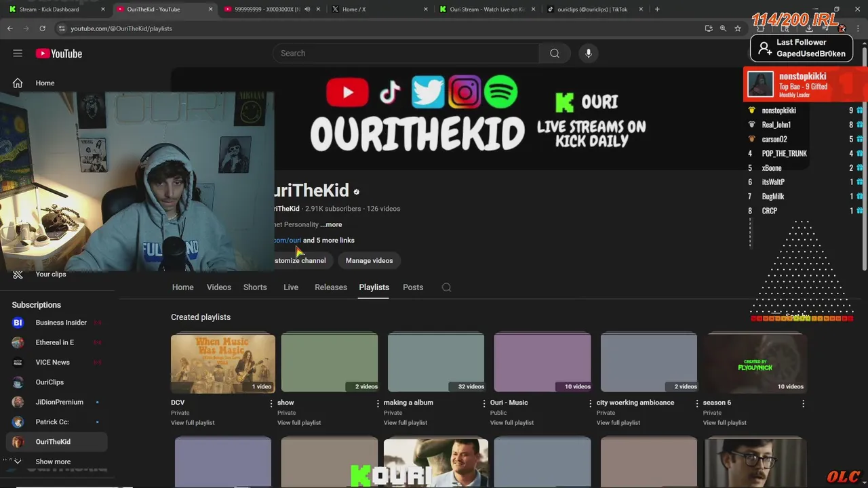
Task: View full playlist for season 6
Action: coord(725,423)
